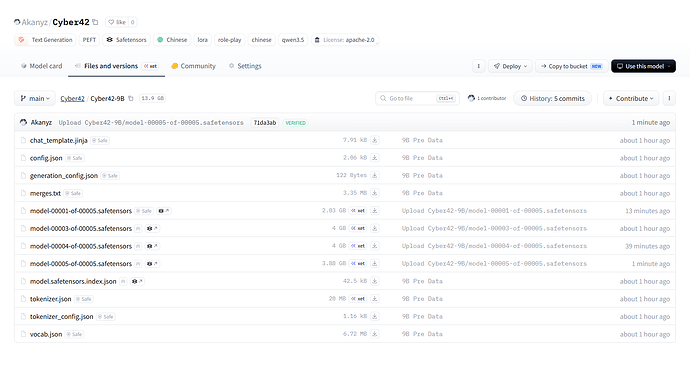Download generation_config.json

click(374, 175)
